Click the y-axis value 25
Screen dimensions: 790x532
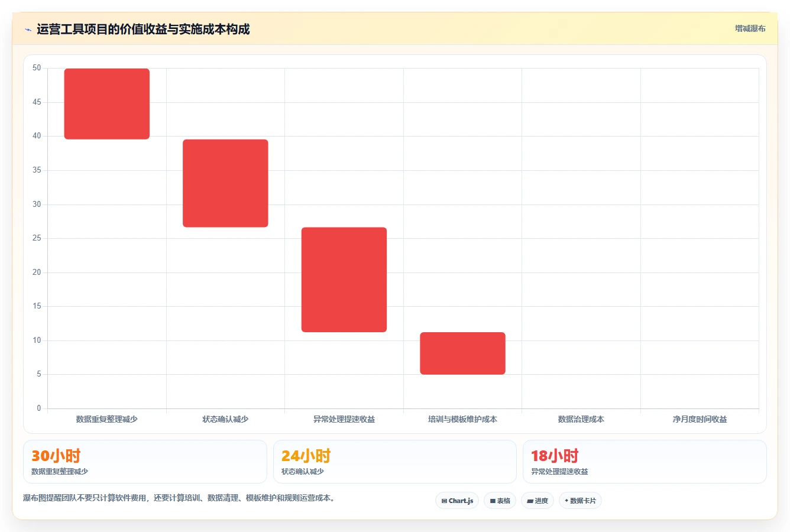tap(37, 238)
